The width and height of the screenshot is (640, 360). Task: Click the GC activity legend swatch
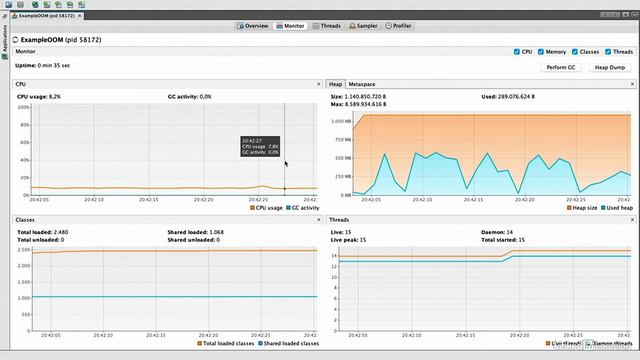pyautogui.click(x=289, y=208)
